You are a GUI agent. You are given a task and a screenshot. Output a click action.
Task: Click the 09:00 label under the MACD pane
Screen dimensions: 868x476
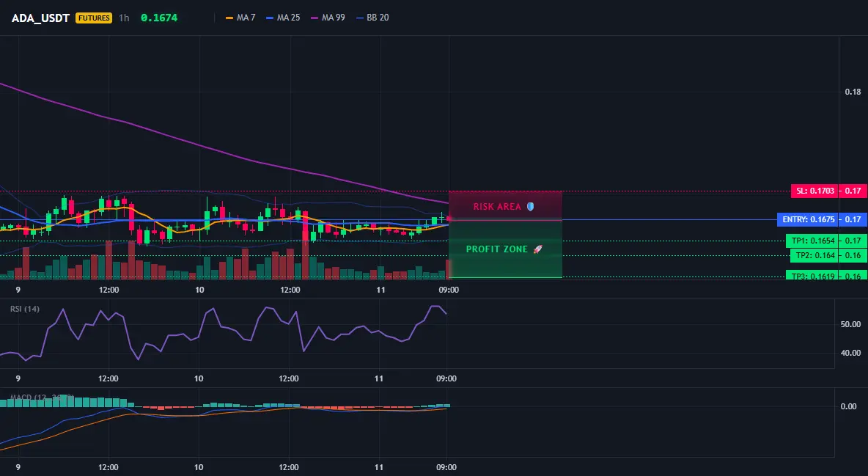[x=446, y=467]
